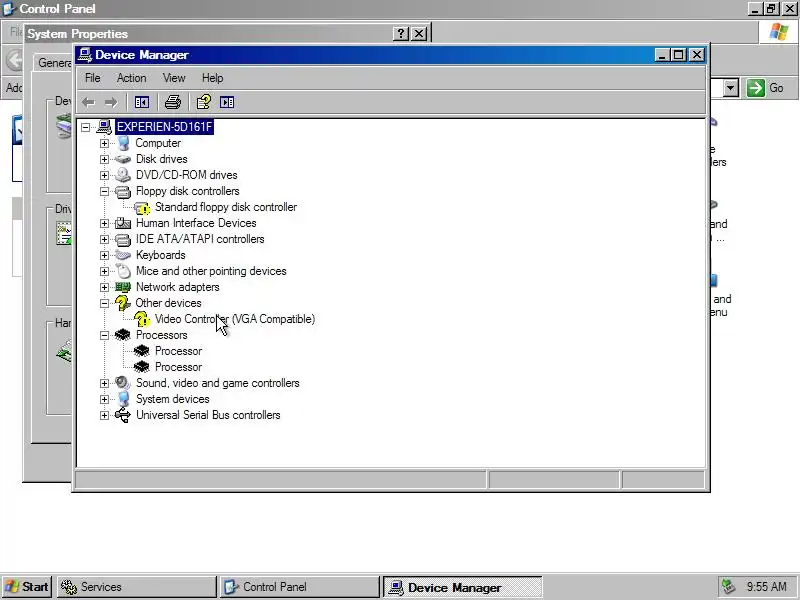Click the Keyboards icon

tap(123, 255)
